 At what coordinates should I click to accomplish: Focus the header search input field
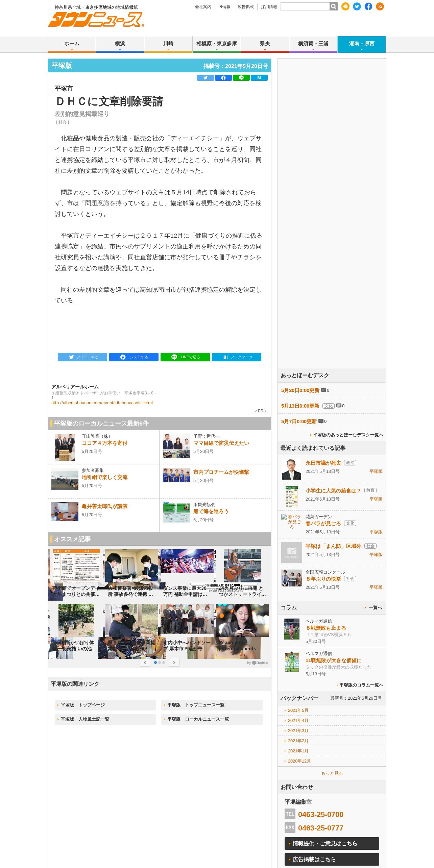click(305, 6)
